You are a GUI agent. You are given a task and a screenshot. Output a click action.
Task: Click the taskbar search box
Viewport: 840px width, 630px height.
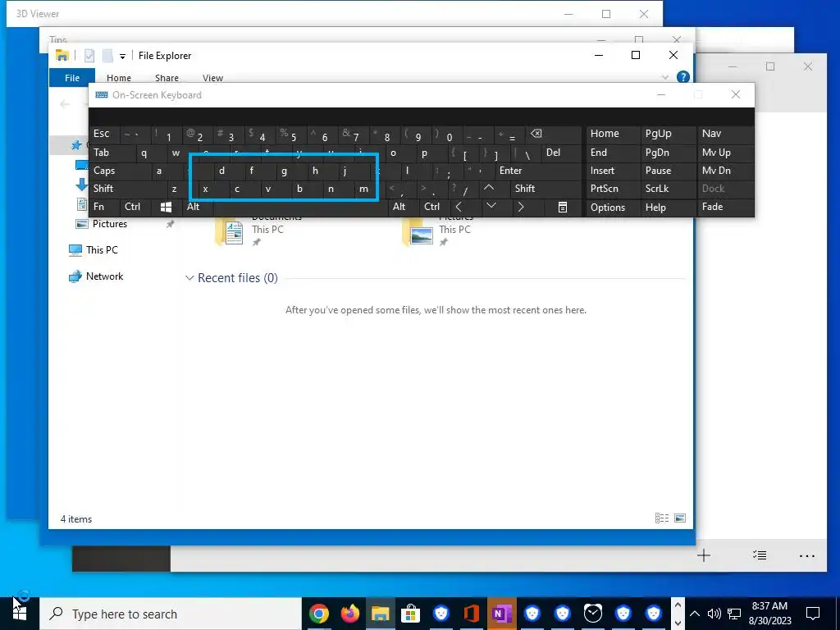[171, 614]
